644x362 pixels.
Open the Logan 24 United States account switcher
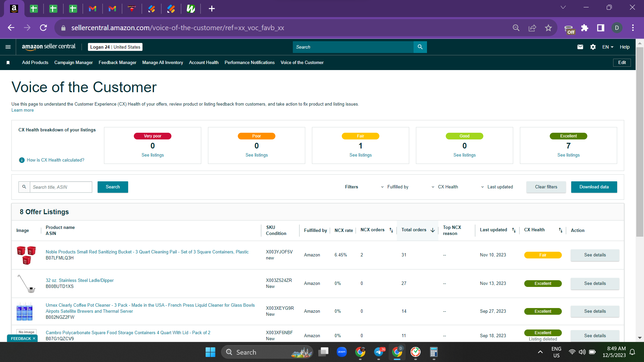coord(115,47)
